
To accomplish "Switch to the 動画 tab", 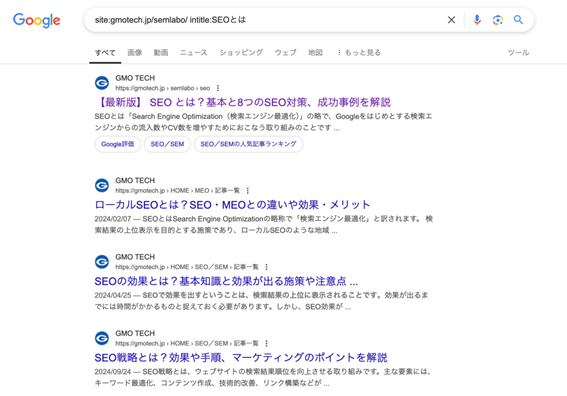I will coord(161,53).
